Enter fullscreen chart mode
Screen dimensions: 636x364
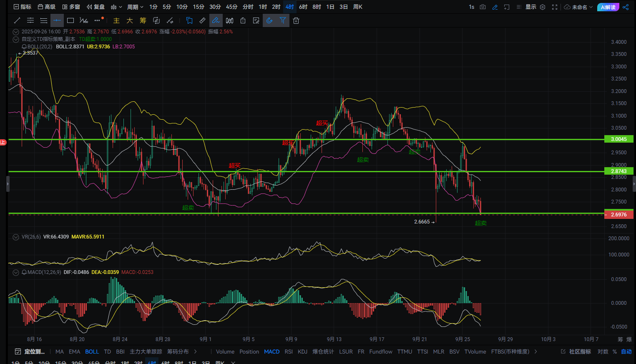coord(554,7)
